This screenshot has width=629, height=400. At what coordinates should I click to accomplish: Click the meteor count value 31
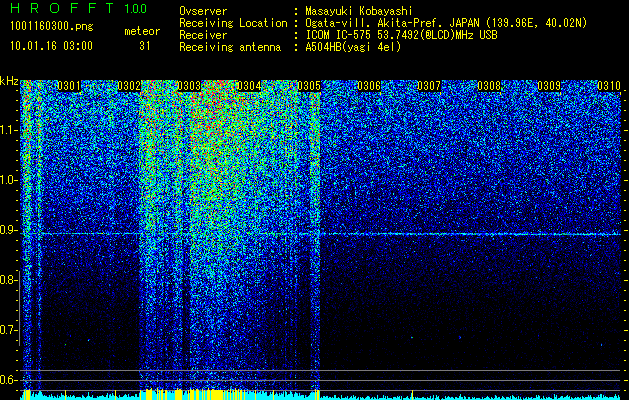(144, 46)
